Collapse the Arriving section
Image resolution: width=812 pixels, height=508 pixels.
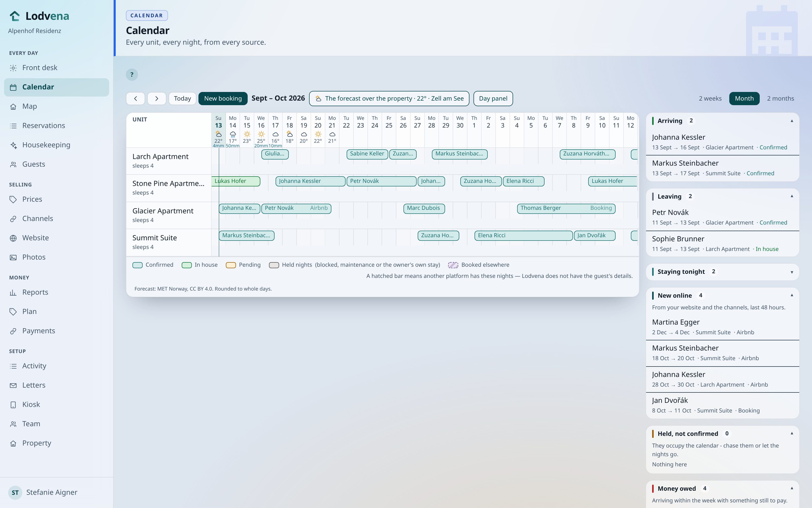(792, 121)
